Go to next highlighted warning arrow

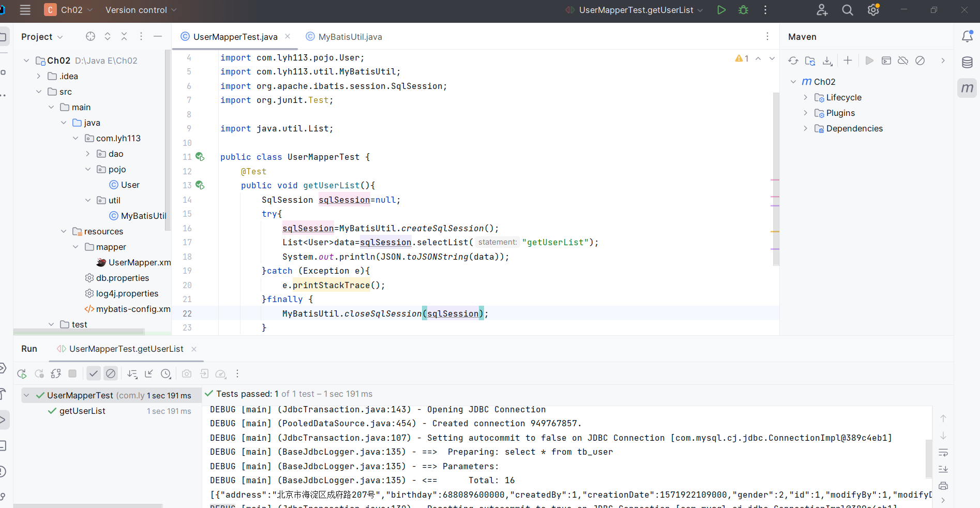772,58
